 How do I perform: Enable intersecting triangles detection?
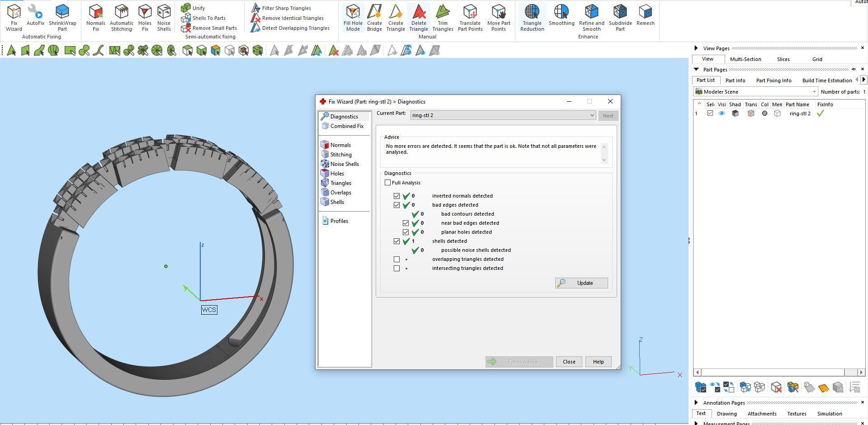(396, 268)
